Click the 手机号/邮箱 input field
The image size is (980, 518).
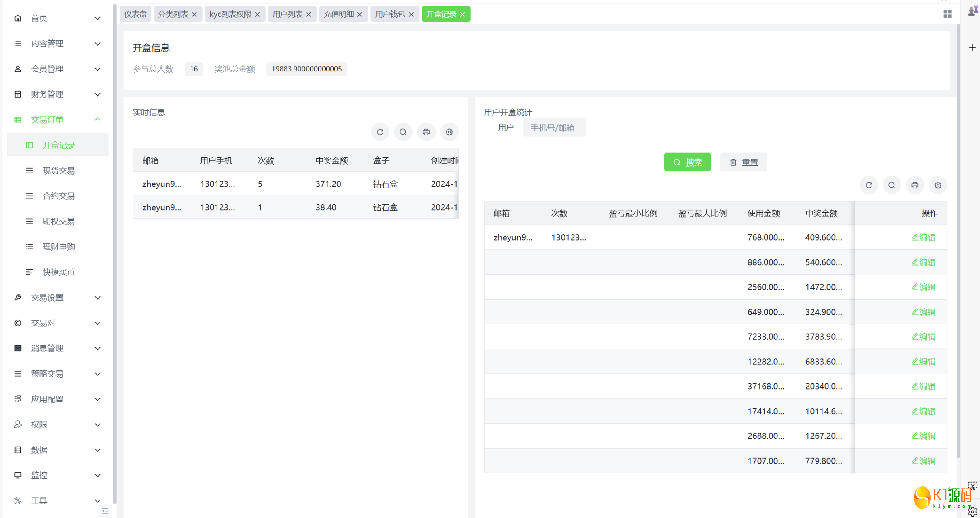point(554,128)
